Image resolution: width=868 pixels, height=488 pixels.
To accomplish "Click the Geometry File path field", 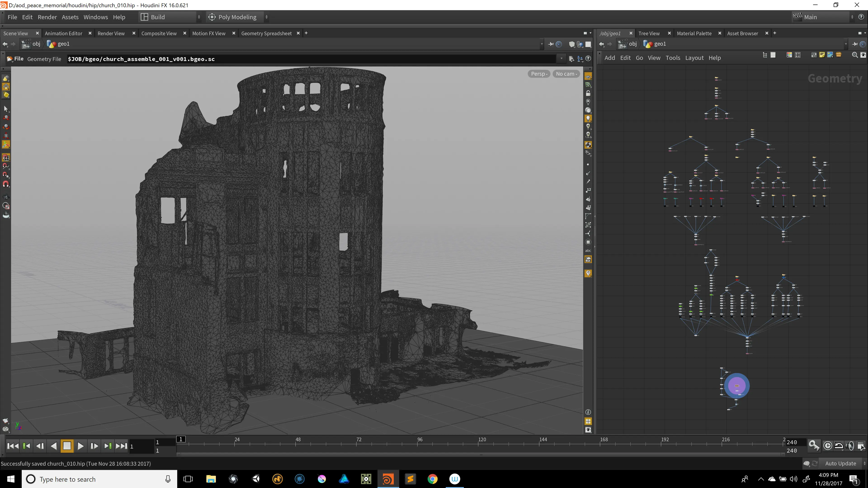I will tap(311, 59).
